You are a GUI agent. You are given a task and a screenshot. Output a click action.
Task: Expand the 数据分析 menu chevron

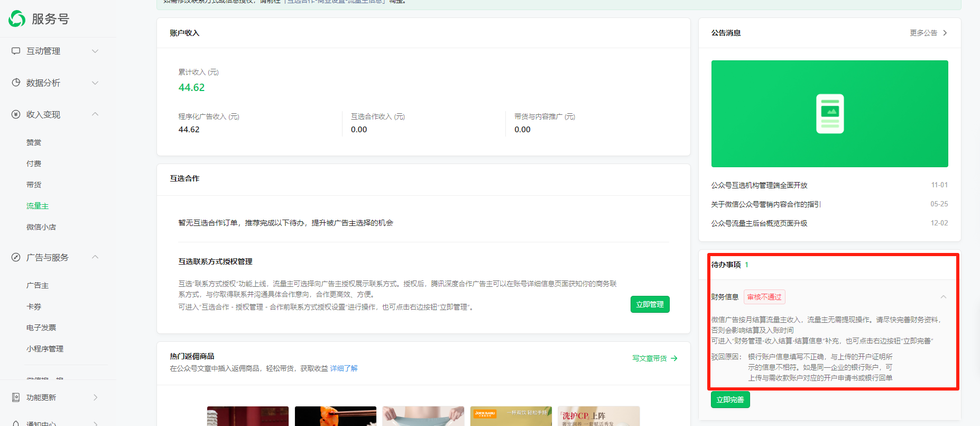(x=95, y=83)
